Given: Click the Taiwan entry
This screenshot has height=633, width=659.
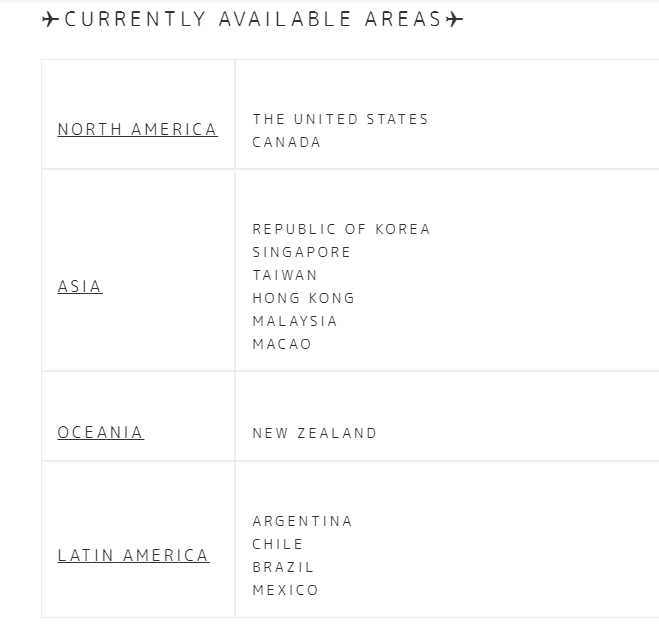Looking at the screenshot, I should pos(285,275).
